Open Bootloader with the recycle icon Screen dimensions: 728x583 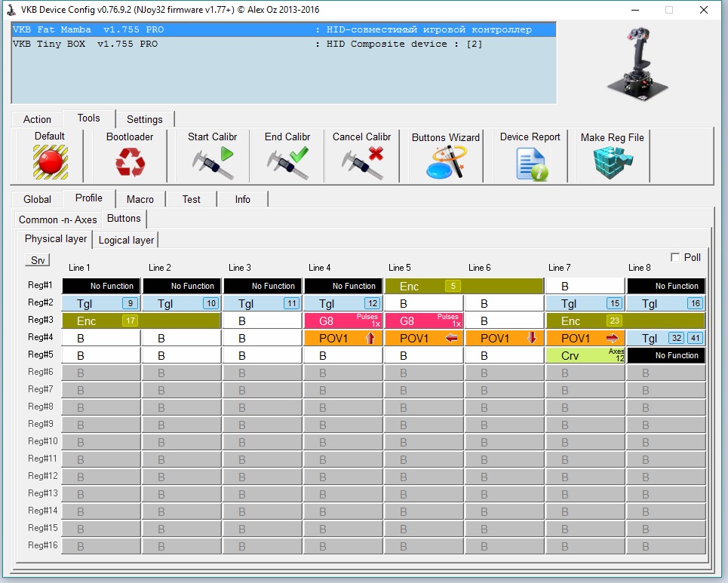click(129, 161)
